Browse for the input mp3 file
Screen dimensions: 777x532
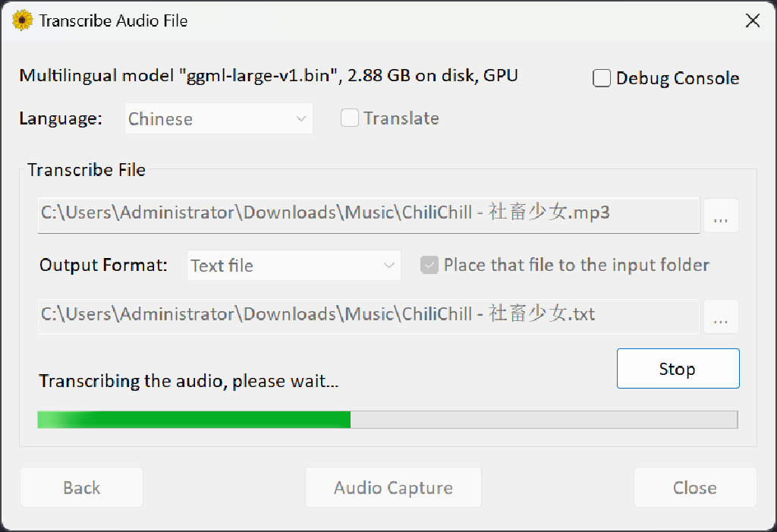point(721,216)
